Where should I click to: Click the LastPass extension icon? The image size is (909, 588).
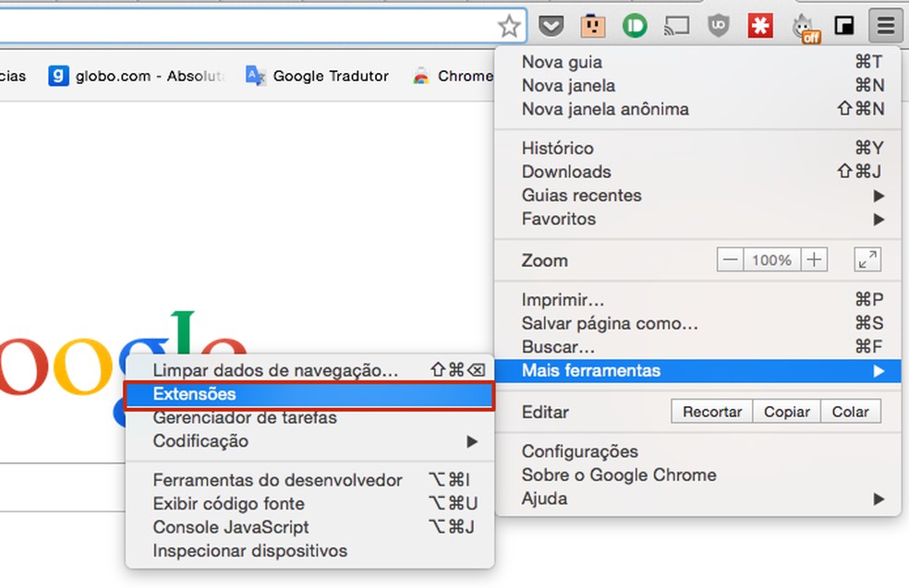(760, 26)
